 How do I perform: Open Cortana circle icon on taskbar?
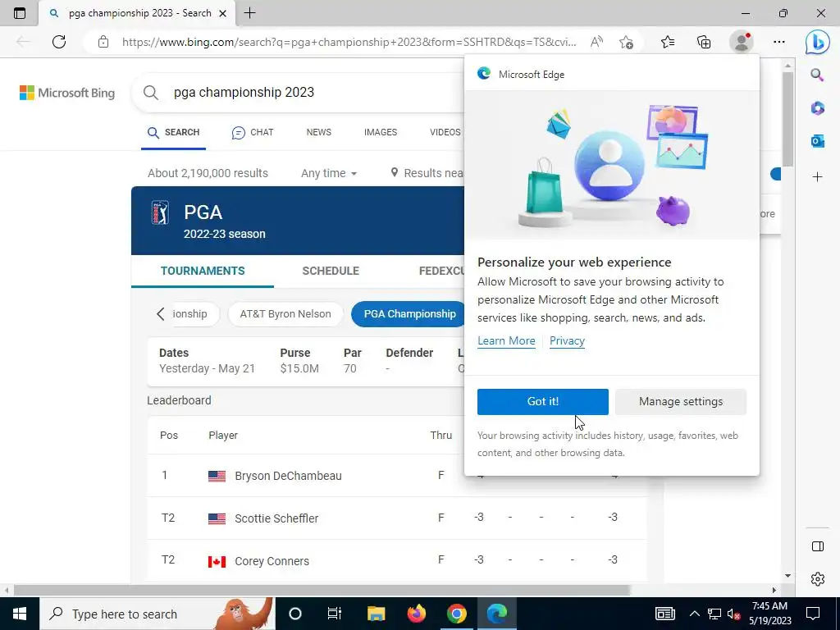(x=295, y=614)
